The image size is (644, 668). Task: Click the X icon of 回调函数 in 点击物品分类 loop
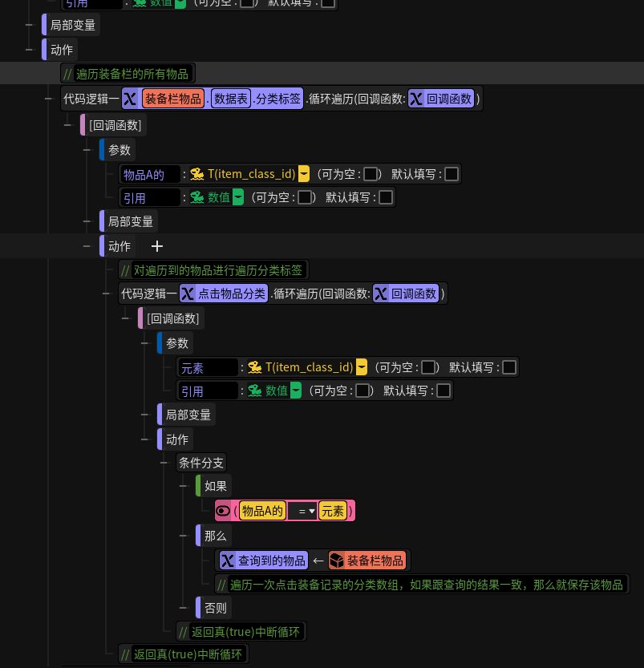(380, 294)
